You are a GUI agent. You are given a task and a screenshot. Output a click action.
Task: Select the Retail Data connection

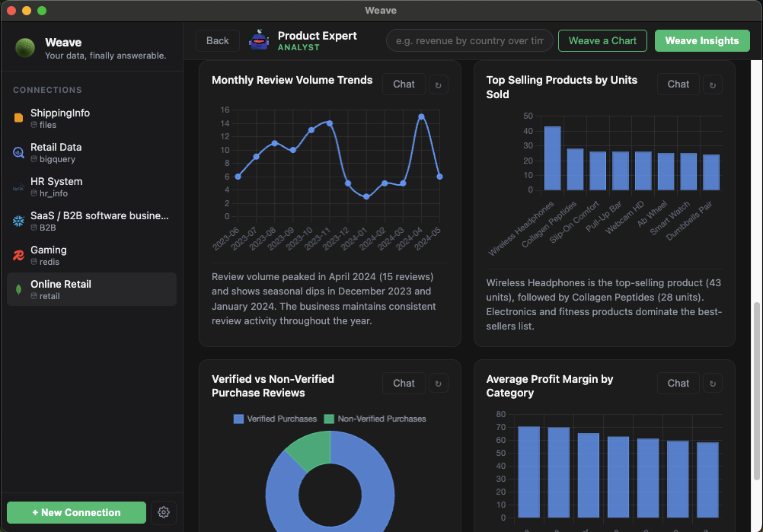click(91, 153)
